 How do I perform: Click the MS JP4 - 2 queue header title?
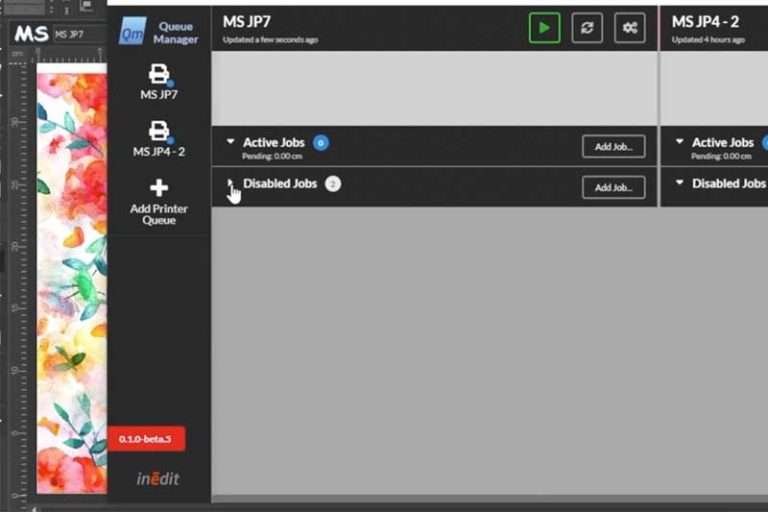pyautogui.click(x=705, y=22)
